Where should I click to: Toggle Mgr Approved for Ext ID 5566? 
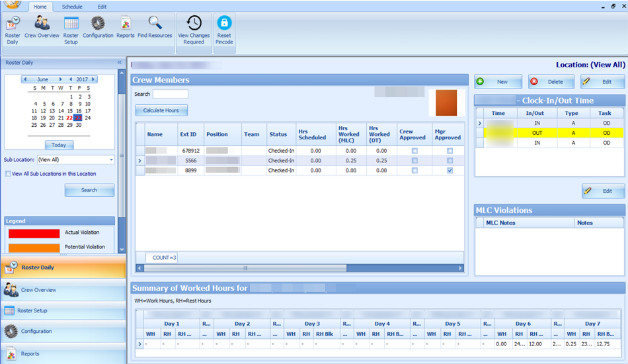(450, 161)
